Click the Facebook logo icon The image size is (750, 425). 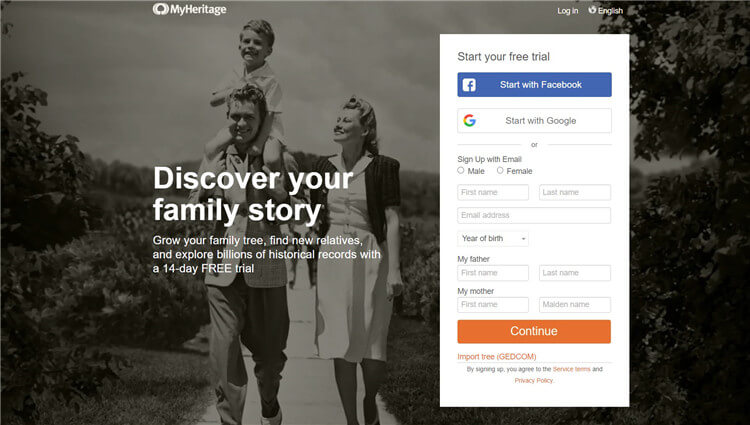tap(469, 85)
